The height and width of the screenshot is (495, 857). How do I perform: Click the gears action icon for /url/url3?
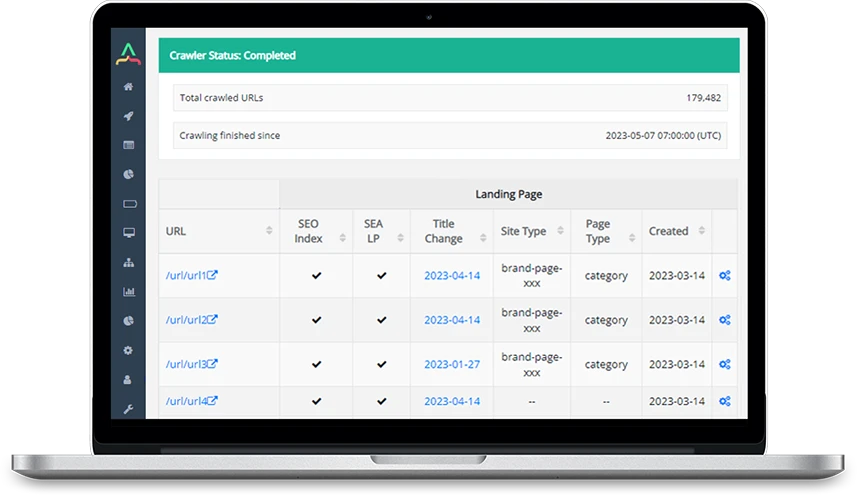[725, 365]
